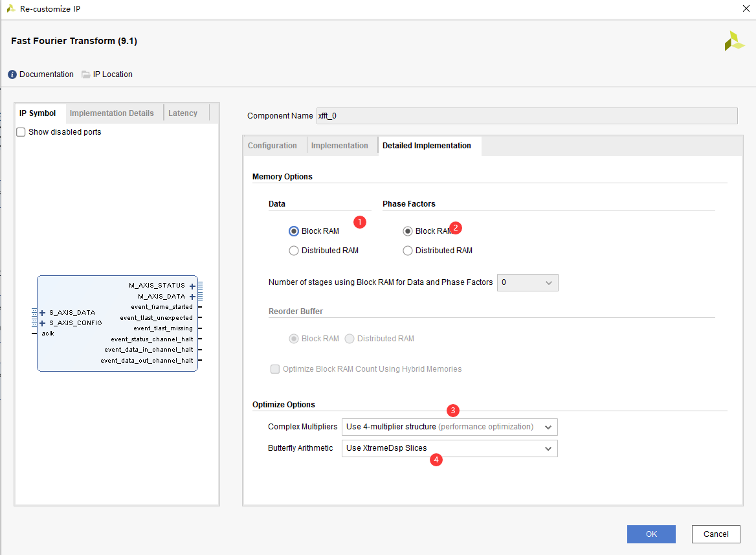Expand the S_AXIS_DATA port plus icon
756x555 pixels.
tap(43, 313)
